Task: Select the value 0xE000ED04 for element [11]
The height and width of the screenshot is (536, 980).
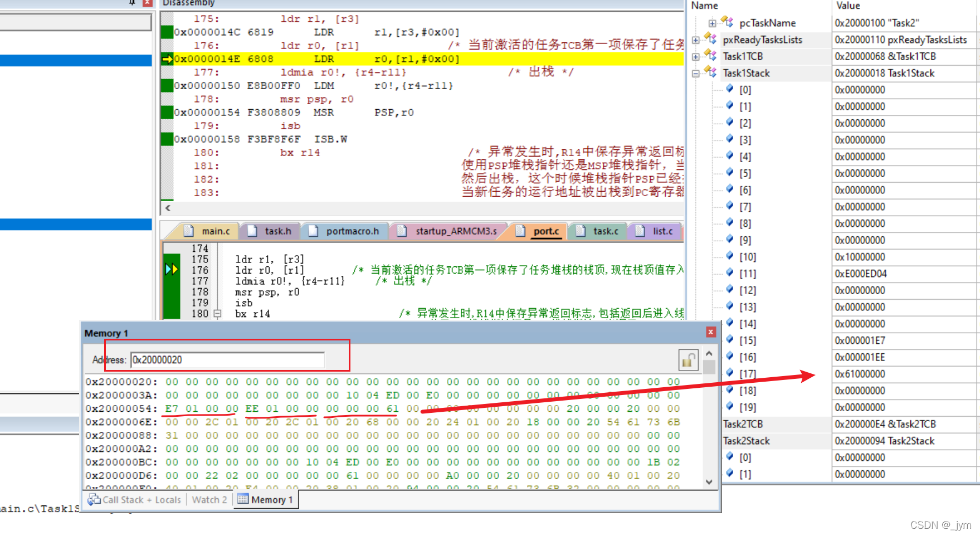Action: [x=861, y=274]
